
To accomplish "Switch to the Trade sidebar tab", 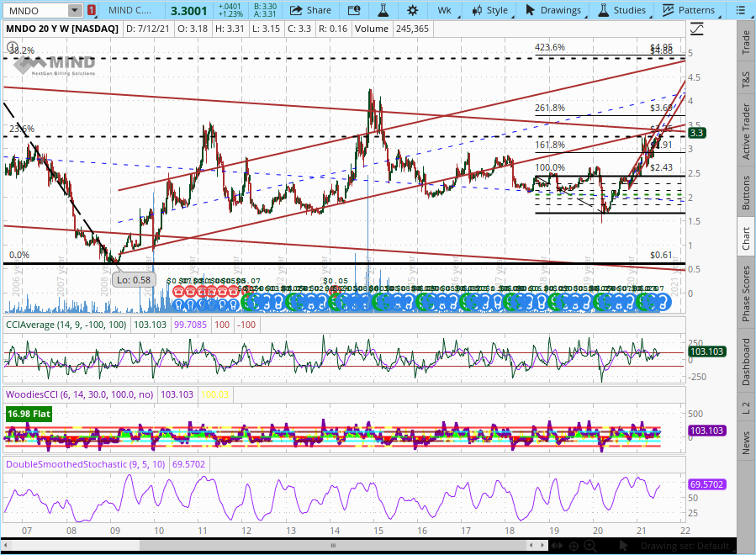I will click(745, 42).
